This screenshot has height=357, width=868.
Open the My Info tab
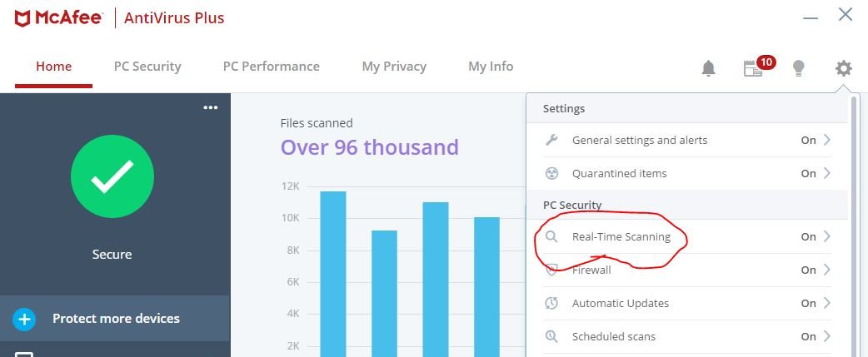(x=491, y=67)
